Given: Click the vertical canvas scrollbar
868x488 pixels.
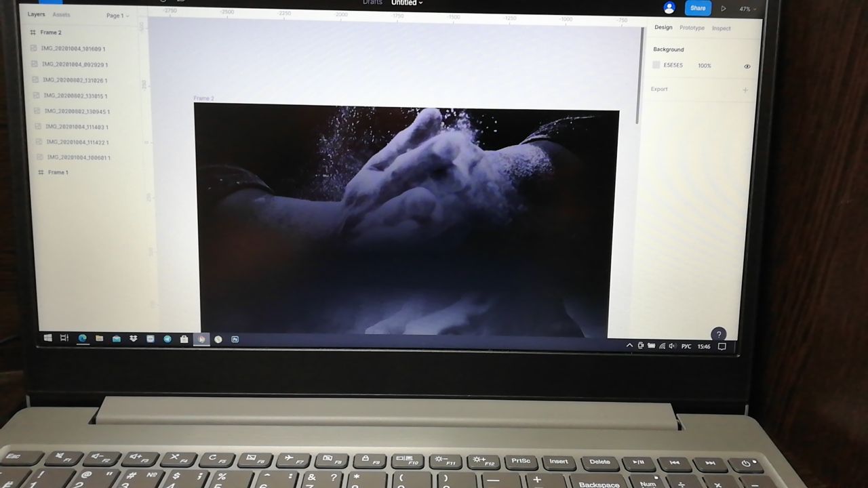Looking at the screenshot, I should [638, 75].
